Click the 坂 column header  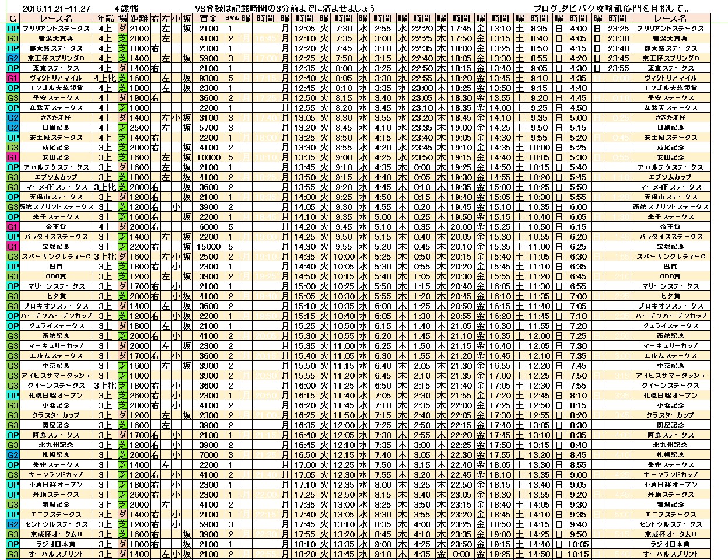tap(187, 18)
